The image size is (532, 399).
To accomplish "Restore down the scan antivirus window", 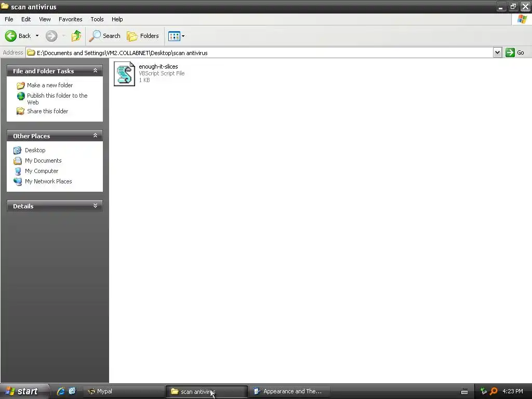I will click(513, 6).
